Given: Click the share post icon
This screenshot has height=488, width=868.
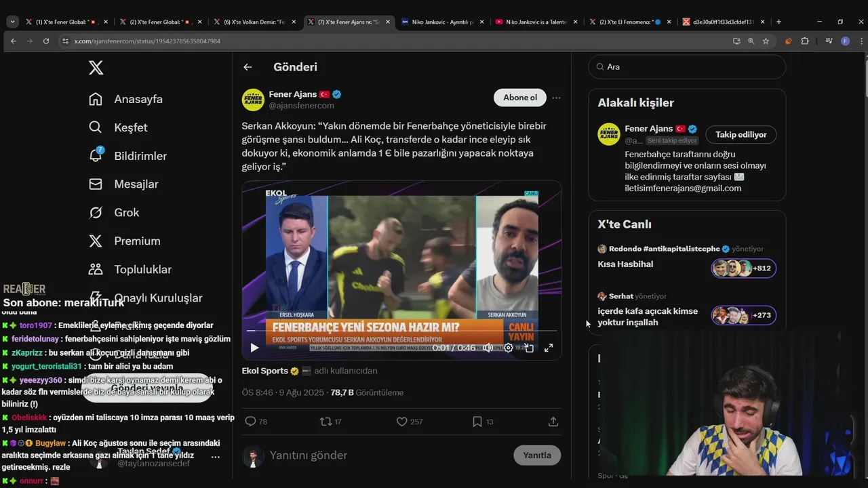Looking at the screenshot, I should (553, 422).
